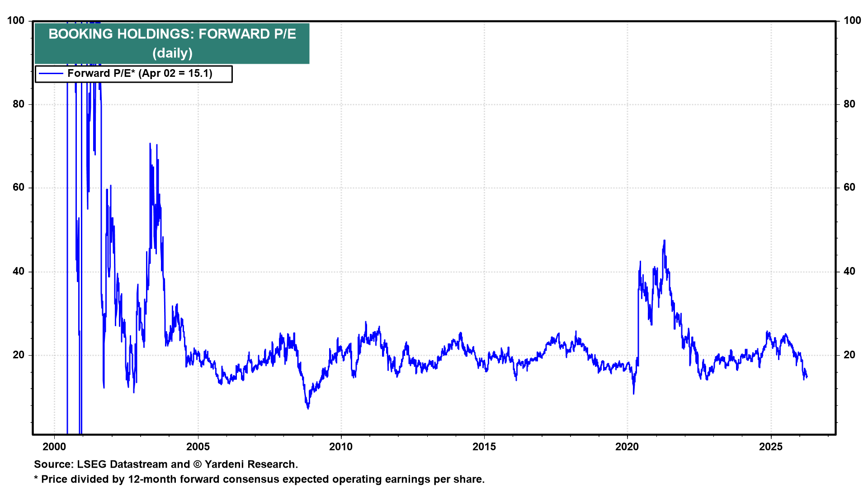This screenshot has height=488, width=868.
Task: Click the (daily) subtitle text
Action: [172, 53]
